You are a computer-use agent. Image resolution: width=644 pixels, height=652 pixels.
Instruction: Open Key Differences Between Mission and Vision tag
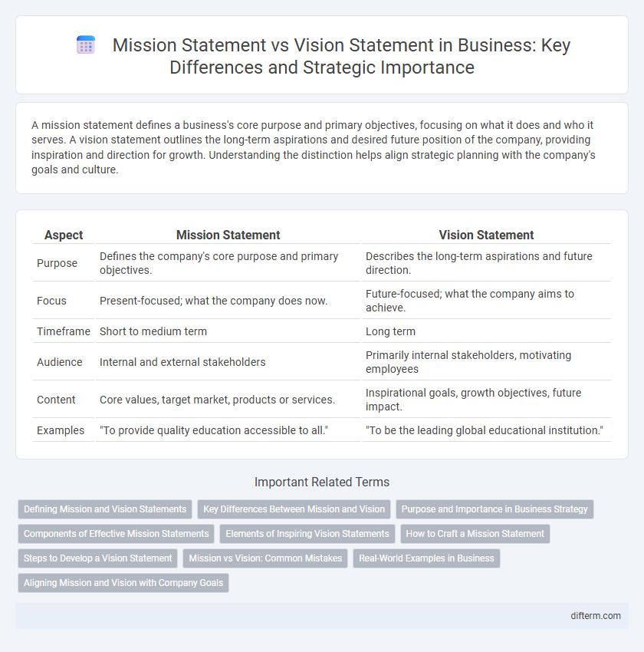tap(294, 509)
